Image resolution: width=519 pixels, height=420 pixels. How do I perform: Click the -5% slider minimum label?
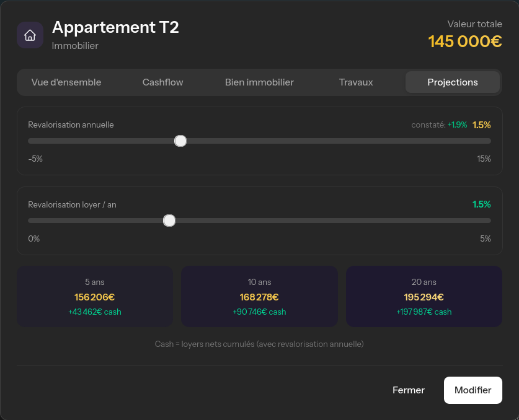pos(35,159)
